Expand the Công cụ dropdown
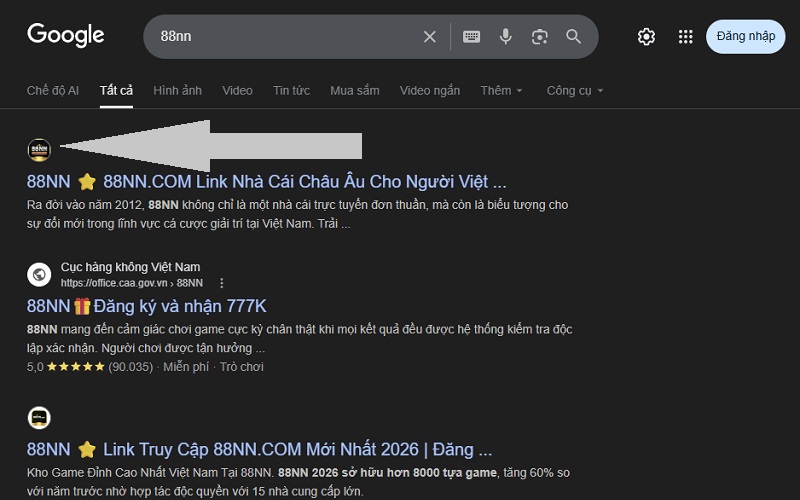Viewport: 800px width, 500px height. (x=575, y=91)
